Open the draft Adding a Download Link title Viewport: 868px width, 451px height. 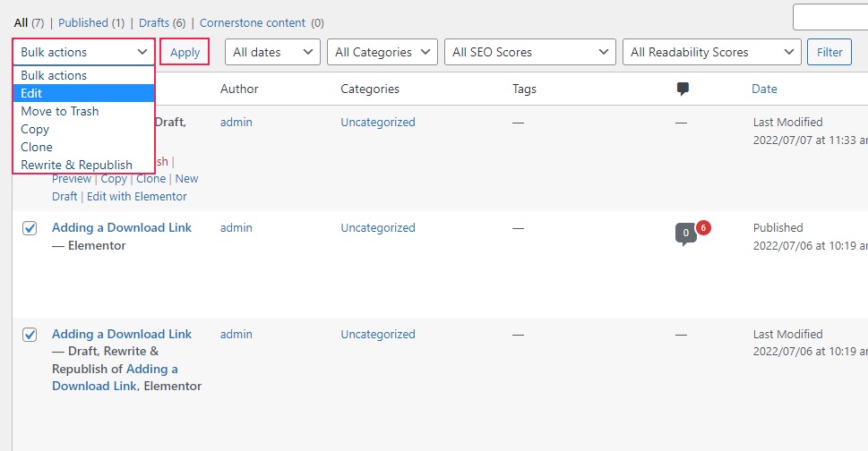tap(122, 334)
